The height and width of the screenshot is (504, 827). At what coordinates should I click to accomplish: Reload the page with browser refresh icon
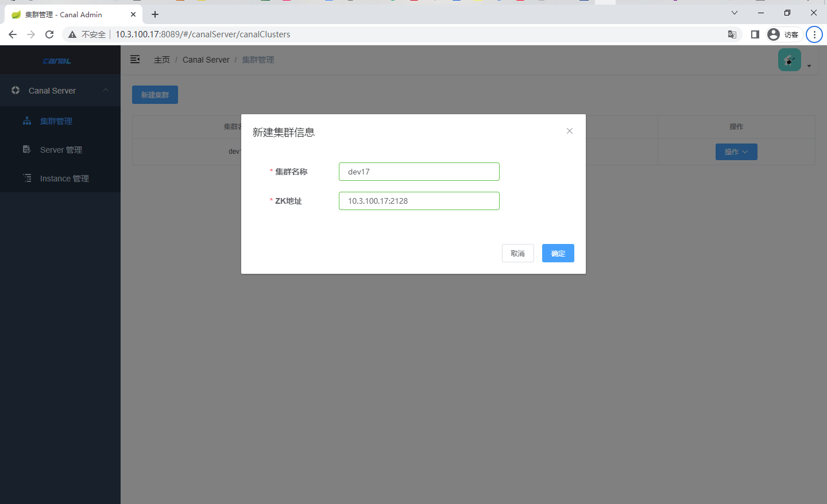(49, 34)
